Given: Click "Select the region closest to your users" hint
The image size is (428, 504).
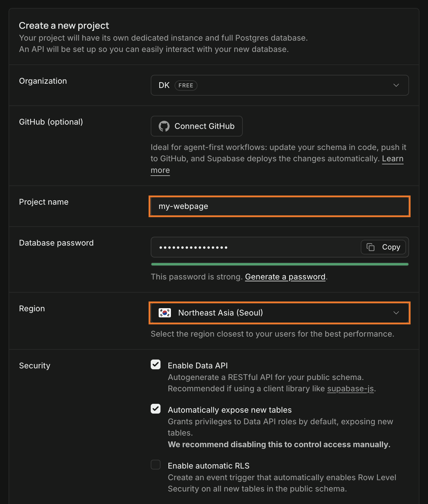Looking at the screenshot, I should pos(272,334).
